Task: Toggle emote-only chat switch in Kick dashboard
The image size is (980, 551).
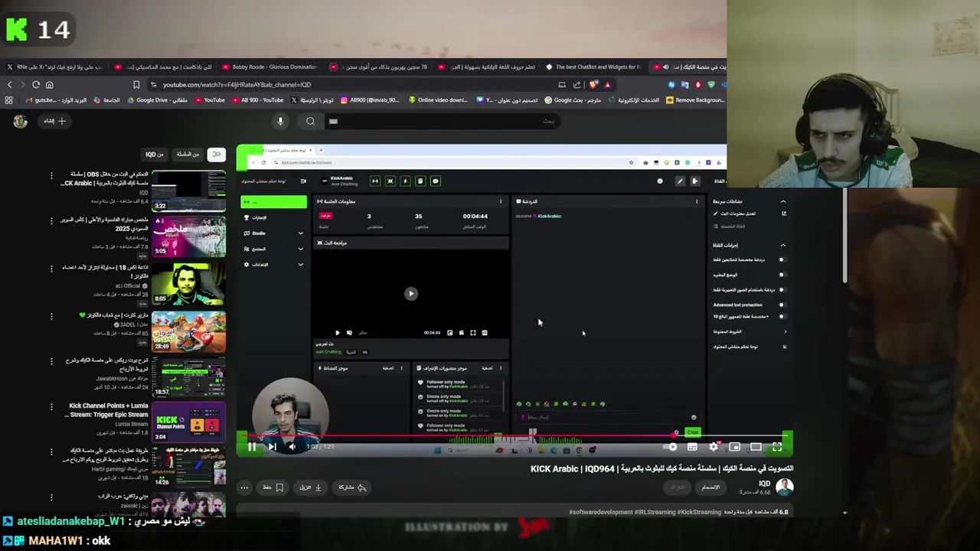Action: click(782, 289)
